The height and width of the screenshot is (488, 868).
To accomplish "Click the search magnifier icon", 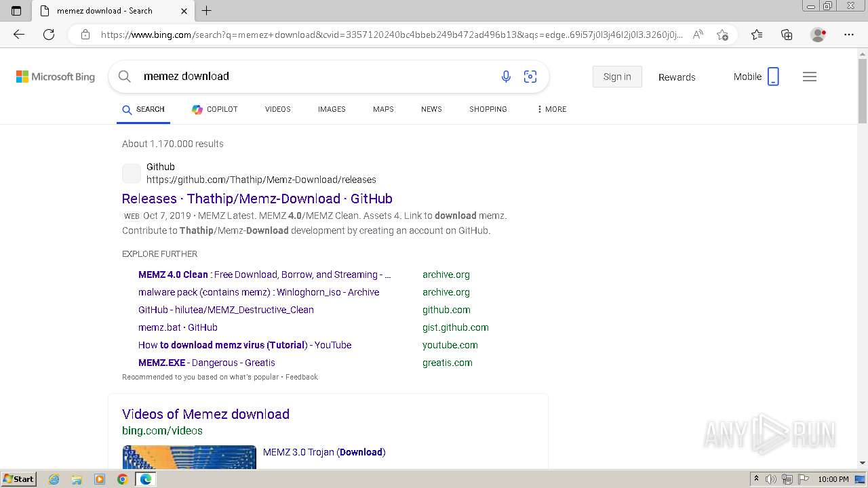I will coord(125,77).
